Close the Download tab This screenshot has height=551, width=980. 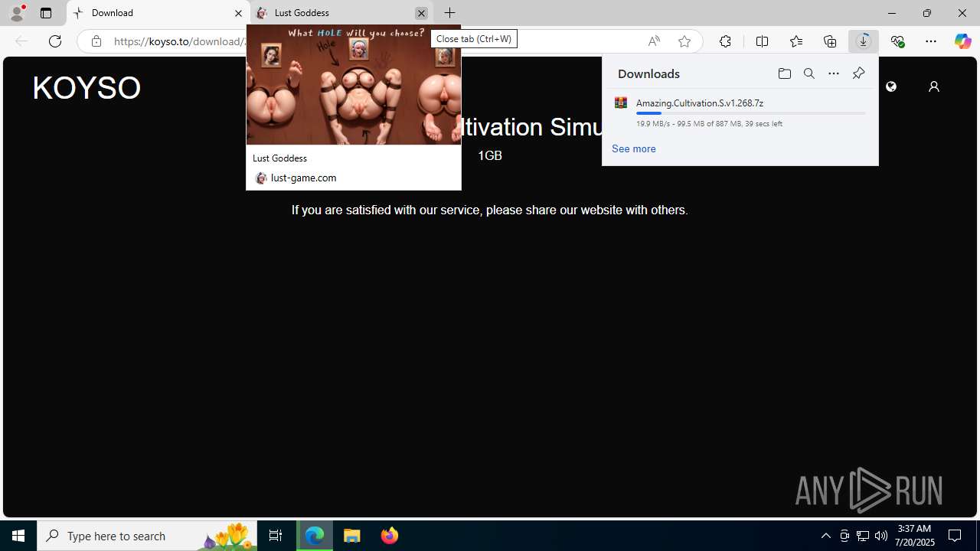point(238,13)
